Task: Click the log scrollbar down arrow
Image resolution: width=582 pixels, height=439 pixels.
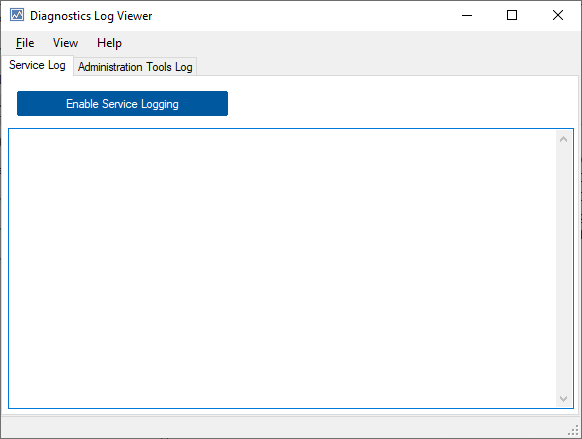Action: (563, 399)
